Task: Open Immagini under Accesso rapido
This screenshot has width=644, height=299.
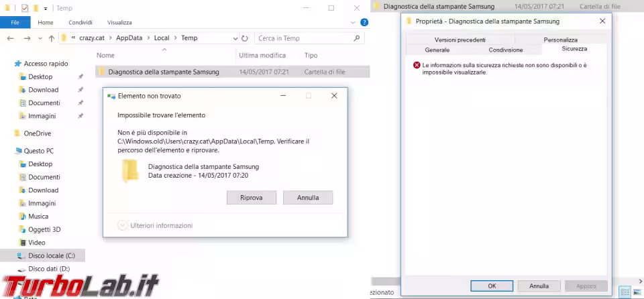Action: (x=42, y=116)
